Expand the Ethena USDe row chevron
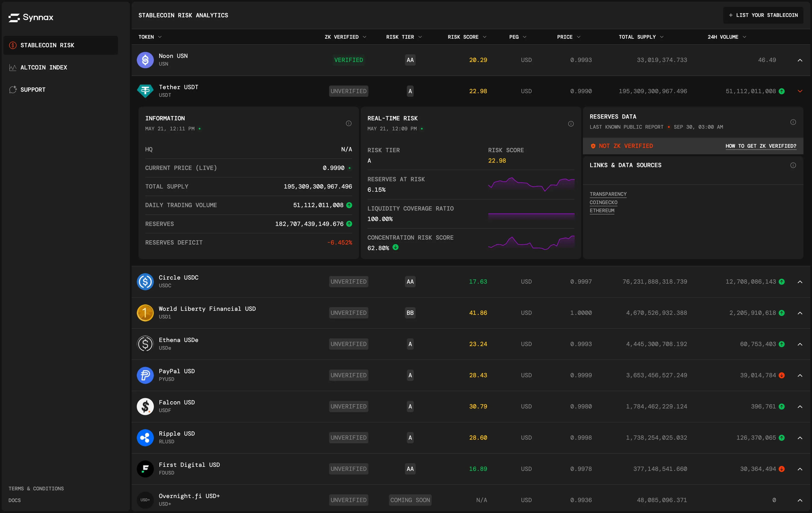 pyautogui.click(x=800, y=344)
